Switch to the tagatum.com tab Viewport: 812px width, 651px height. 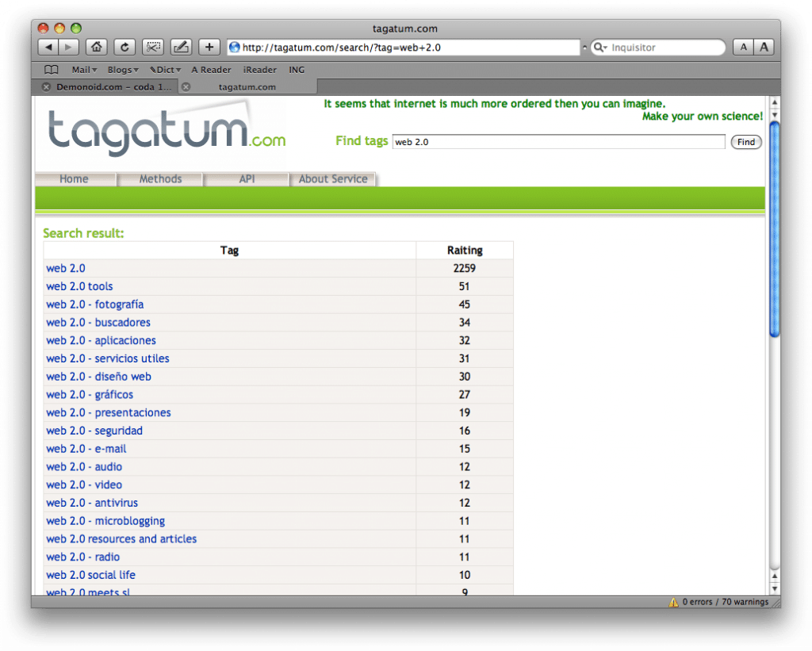click(x=247, y=87)
